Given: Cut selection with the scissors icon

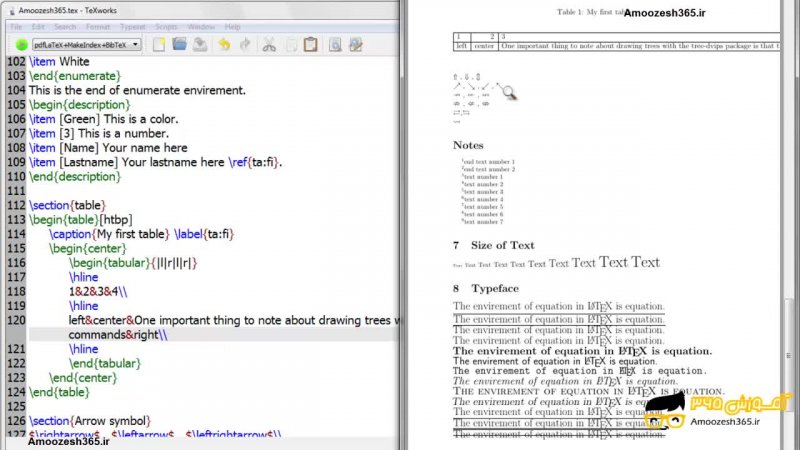Looking at the screenshot, I should [x=269, y=44].
